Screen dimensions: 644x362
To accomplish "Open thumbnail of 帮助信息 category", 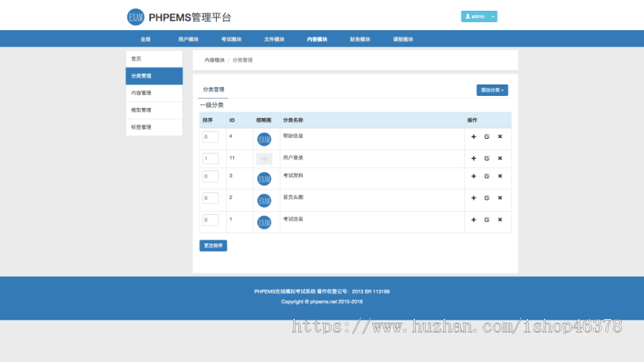I will (264, 139).
